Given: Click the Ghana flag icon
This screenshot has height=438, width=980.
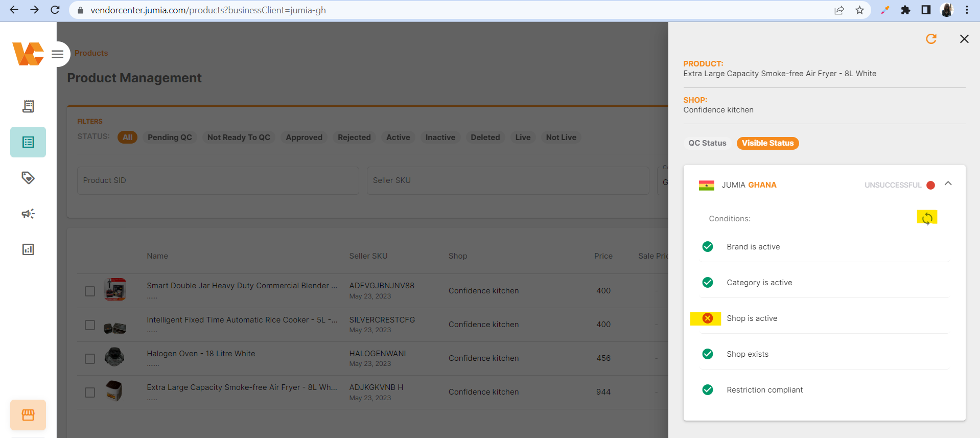Looking at the screenshot, I should [x=707, y=185].
